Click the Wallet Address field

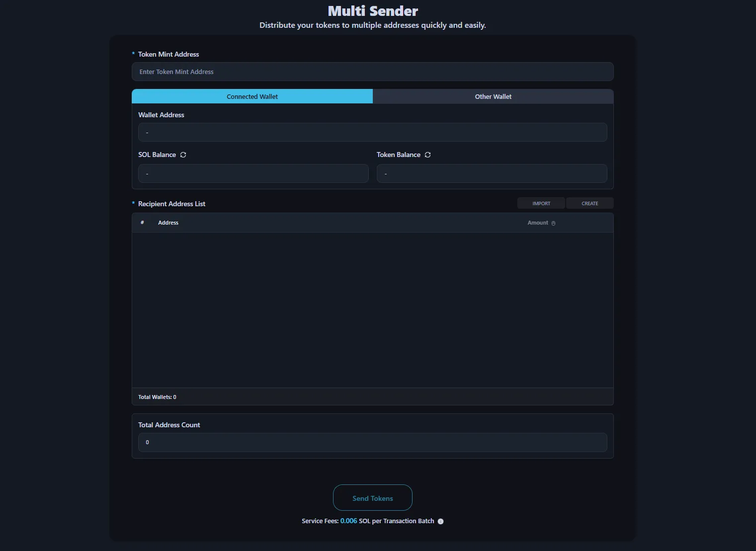tap(372, 132)
